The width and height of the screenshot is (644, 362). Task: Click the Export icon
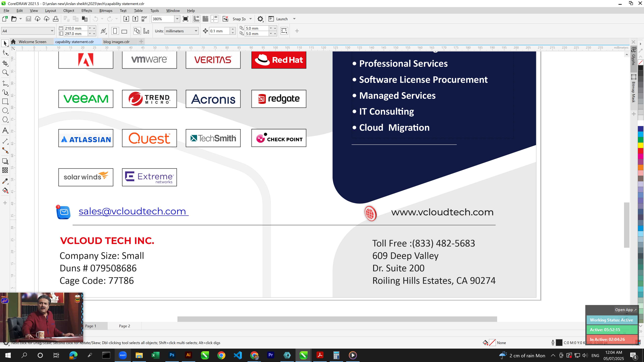pos(135,19)
